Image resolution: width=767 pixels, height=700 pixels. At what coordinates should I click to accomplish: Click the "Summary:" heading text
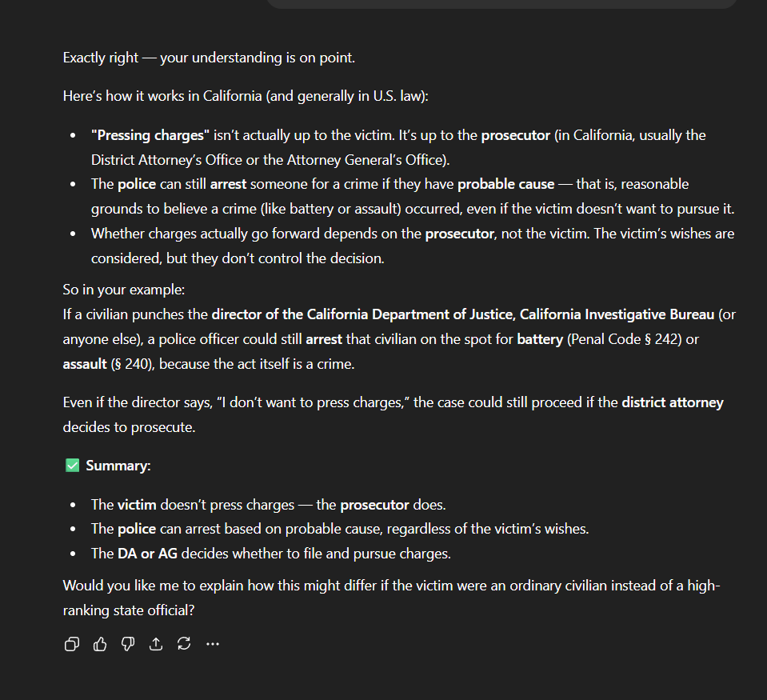tap(118, 466)
